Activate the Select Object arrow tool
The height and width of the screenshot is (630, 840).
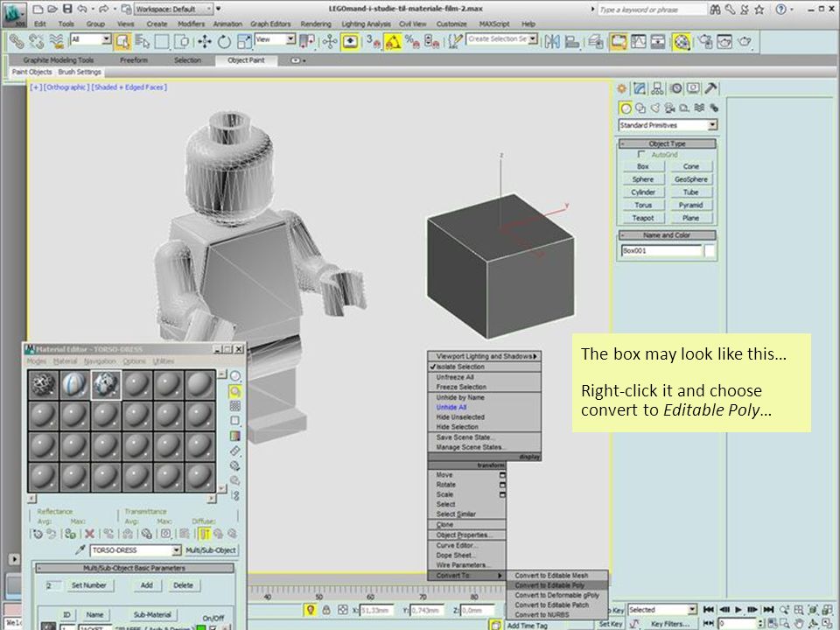point(122,41)
